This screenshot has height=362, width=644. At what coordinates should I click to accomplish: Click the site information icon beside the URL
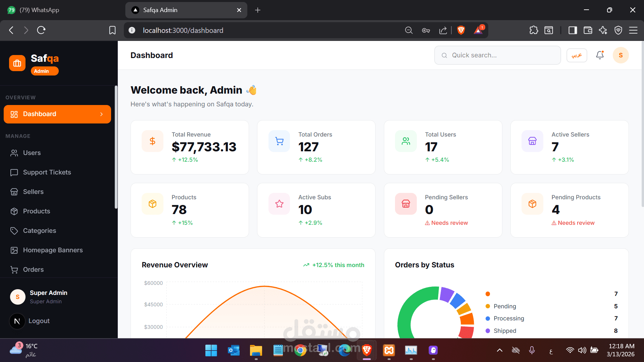[x=132, y=30]
